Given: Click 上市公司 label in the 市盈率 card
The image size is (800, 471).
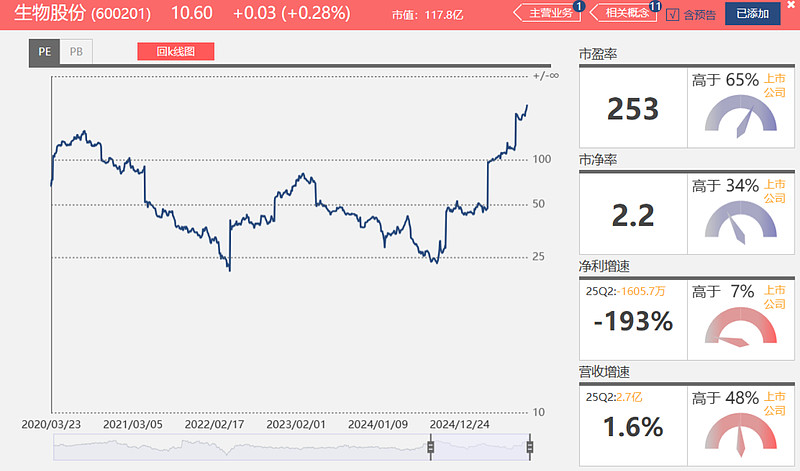Looking at the screenshot, I should 774,86.
